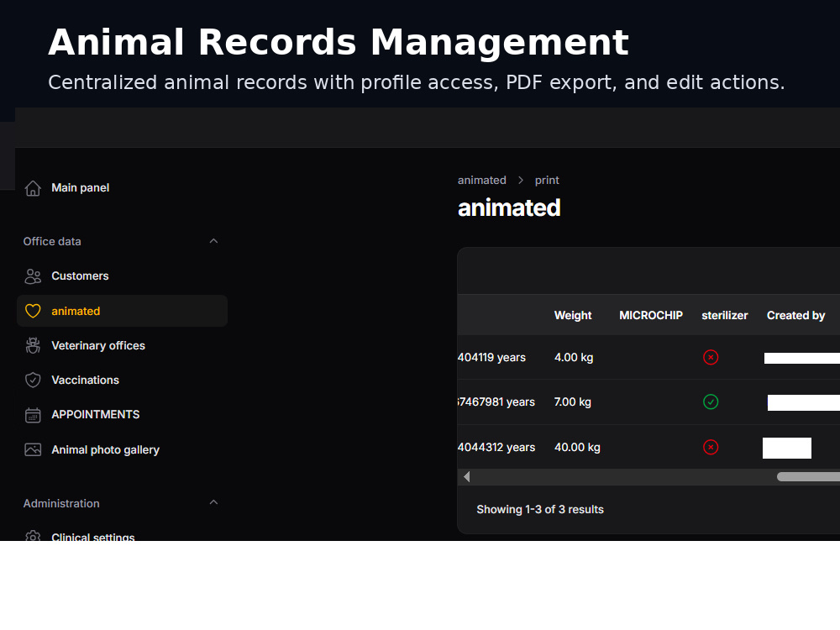Collapse the Administration section

pyautogui.click(x=213, y=502)
